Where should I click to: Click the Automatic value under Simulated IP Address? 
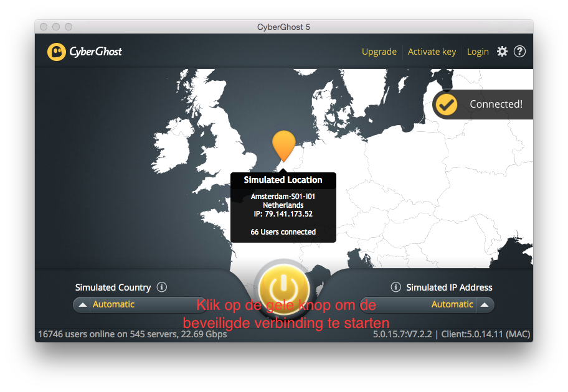click(452, 305)
